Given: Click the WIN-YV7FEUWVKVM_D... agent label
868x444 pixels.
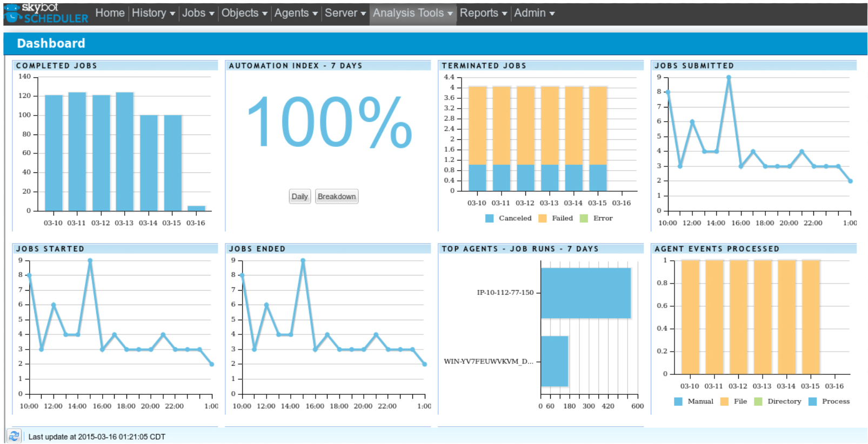Looking at the screenshot, I should [x=489, y=361].
